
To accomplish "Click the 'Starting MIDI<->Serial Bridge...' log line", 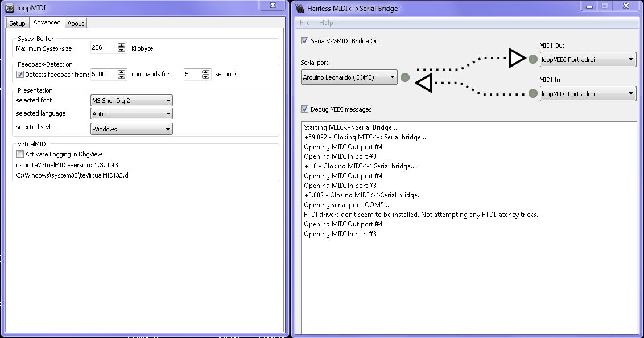I will [350, 127].
